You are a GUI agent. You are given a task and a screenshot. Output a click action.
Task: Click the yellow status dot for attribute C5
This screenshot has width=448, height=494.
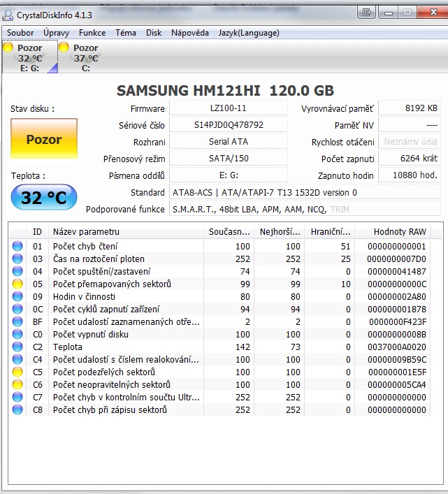17,372
